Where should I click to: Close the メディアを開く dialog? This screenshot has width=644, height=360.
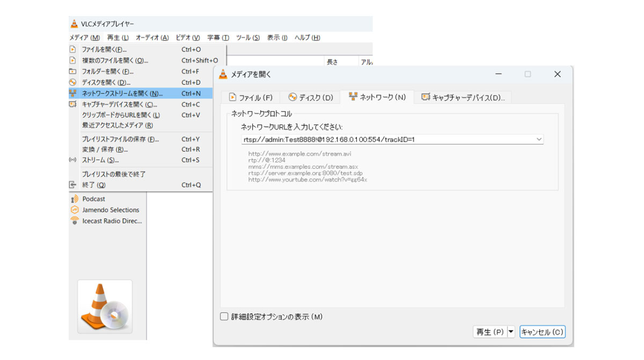click(558, 74)
